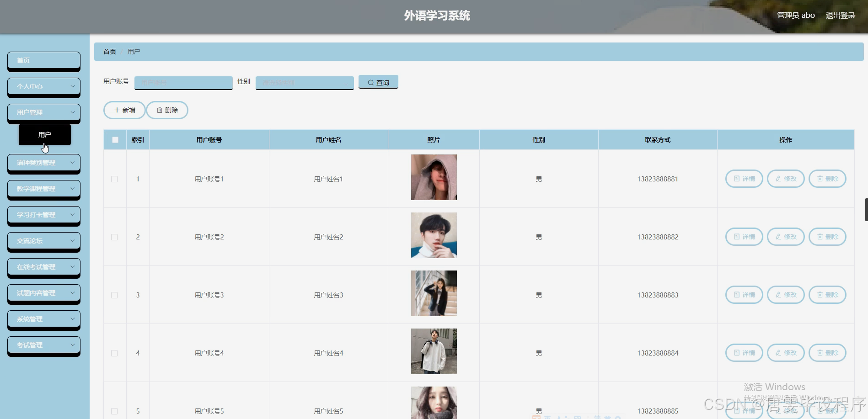868x419 pixels.
Task: Open photo thumbnail of 用户姓名2
Action: tap(434, 235)
